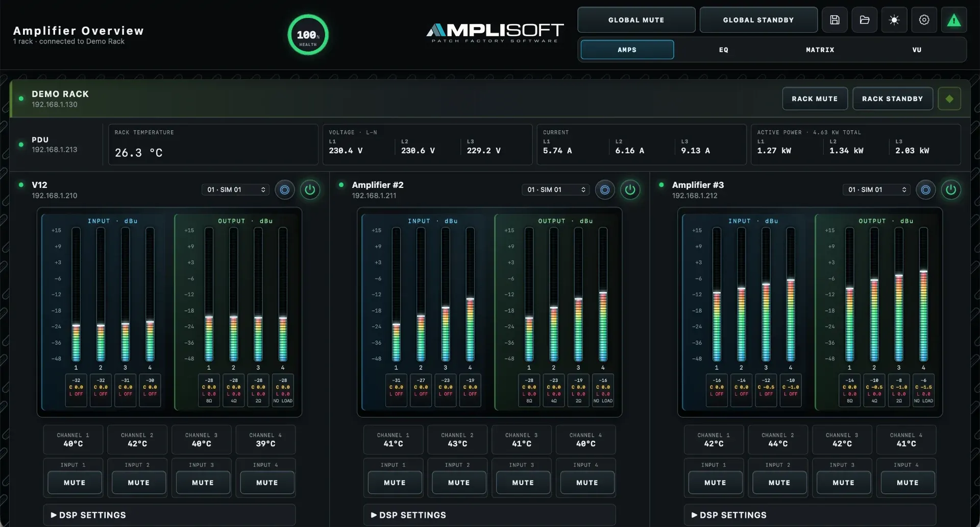The height and width of the screenshot is (527, 980).
Task: Mute Input 4 on V12
Action: tap(267, 483)
